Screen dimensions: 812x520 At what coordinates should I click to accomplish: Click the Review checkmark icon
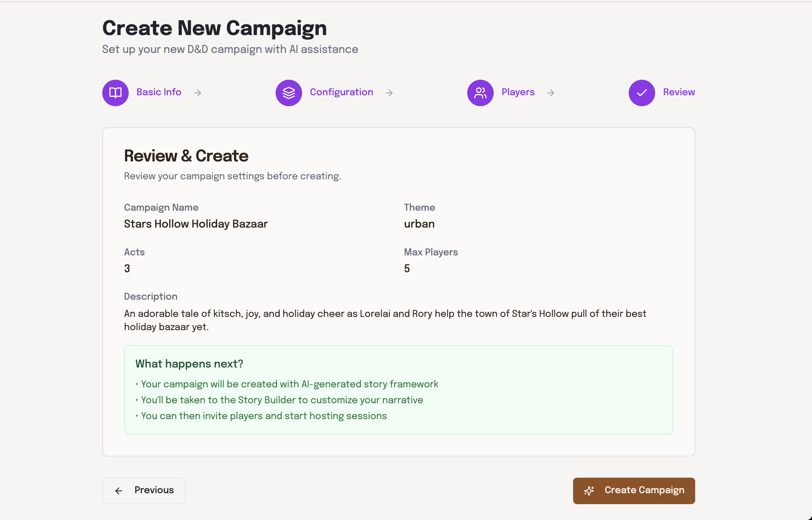point(641,93)
